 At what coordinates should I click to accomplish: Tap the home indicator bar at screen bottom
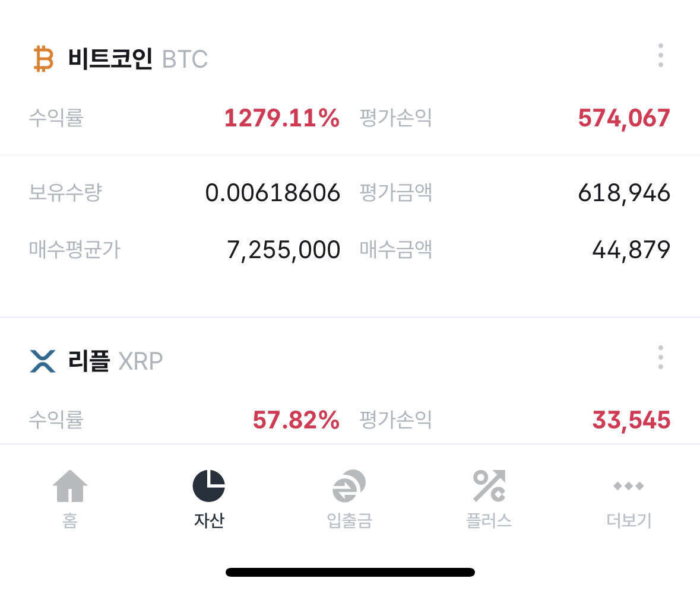click(350, 571)
